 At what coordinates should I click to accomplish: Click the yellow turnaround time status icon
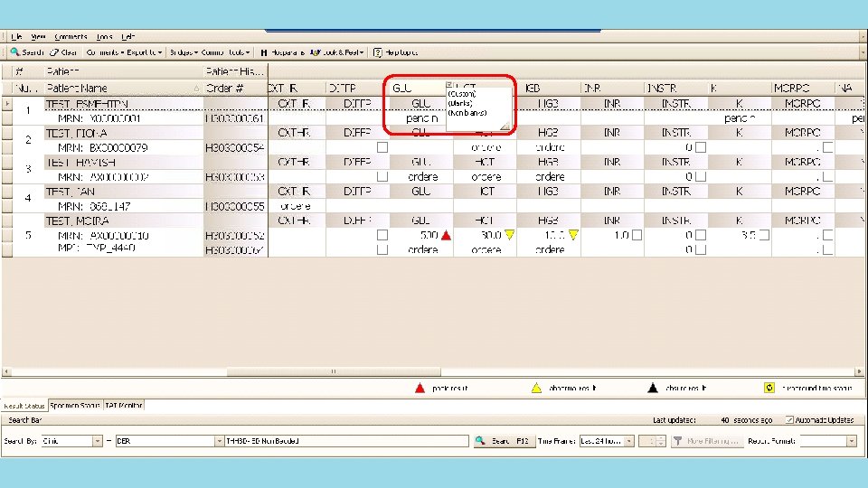(769, 388)
